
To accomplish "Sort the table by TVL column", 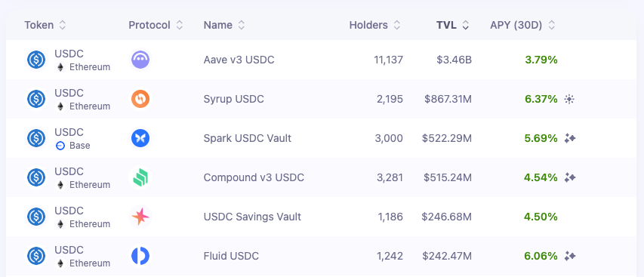I will pyautogui.click(x=452, y=25).
